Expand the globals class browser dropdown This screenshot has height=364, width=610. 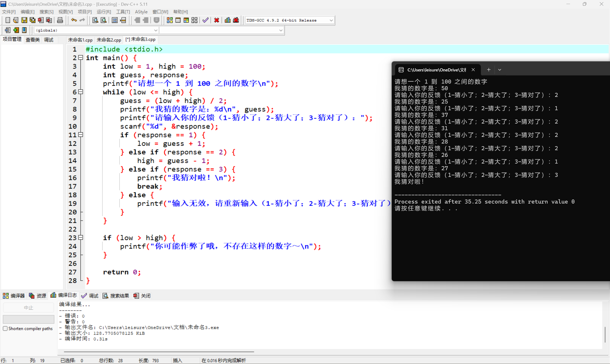coord(156,30)
